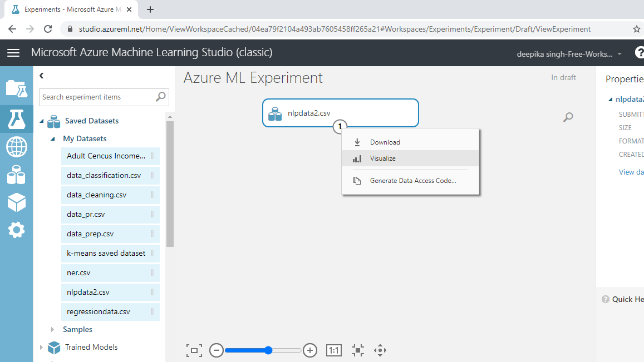This screenshot has width=644, height=362.
Task: Select ner.csv dataset
Action: pos(110,273)
